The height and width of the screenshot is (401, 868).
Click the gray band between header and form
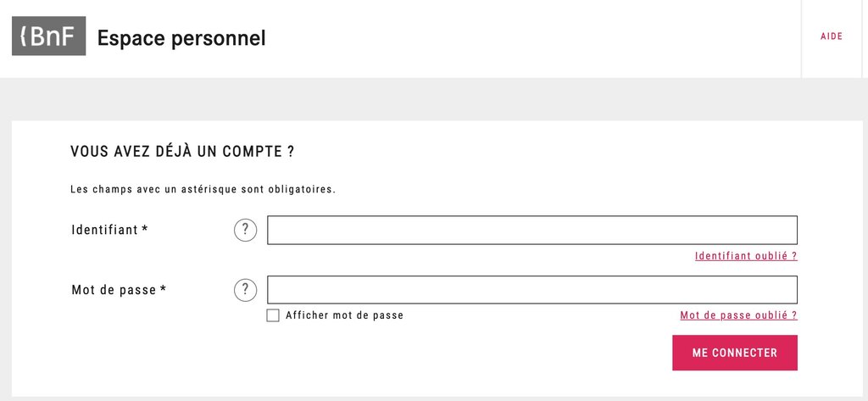[434, 99]
